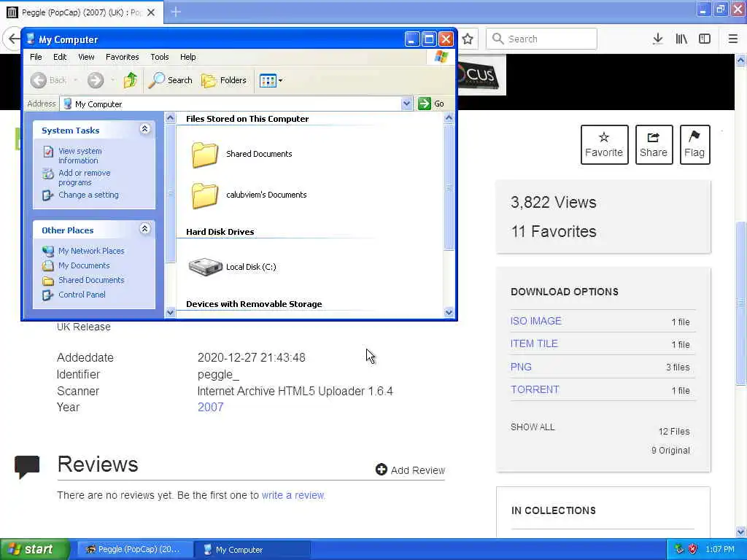The height and width of the screenshot is (560, 747).
Task: Close the Peggle browser tab
Action: [x=150, y=12]
